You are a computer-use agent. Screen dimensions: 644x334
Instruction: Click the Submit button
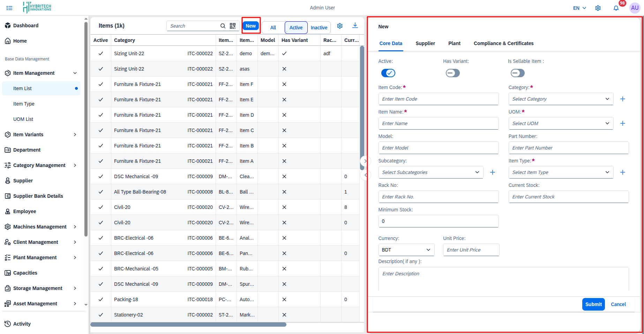(x=593, y=304)
